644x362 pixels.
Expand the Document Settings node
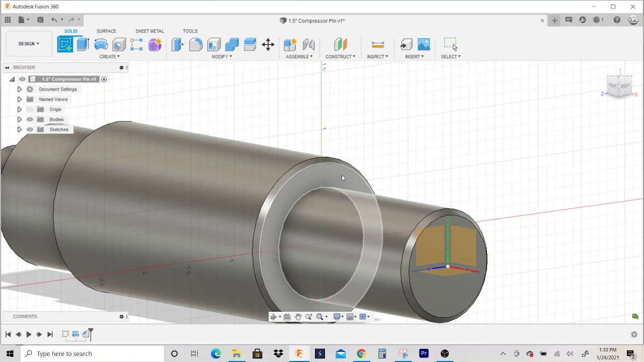coord(19,89)
